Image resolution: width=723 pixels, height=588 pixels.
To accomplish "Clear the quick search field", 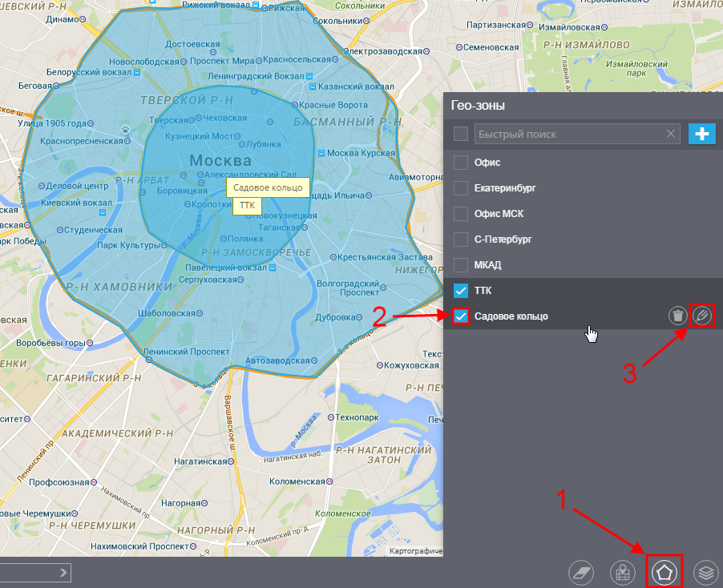I will (671, 134).
